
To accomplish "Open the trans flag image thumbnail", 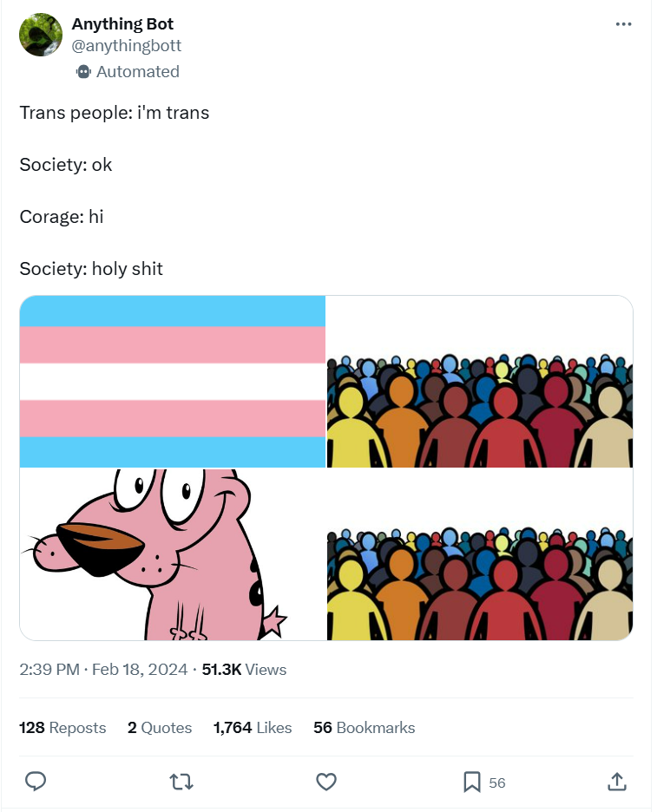I will pos(173,382).
